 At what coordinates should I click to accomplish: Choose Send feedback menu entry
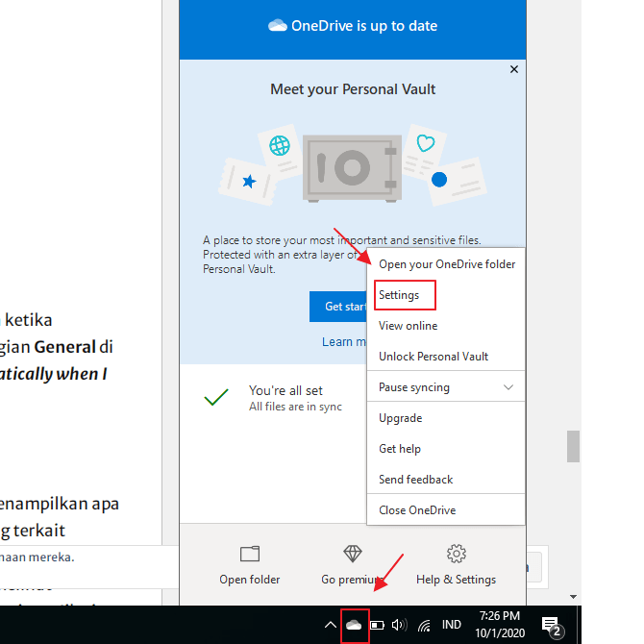415,480
